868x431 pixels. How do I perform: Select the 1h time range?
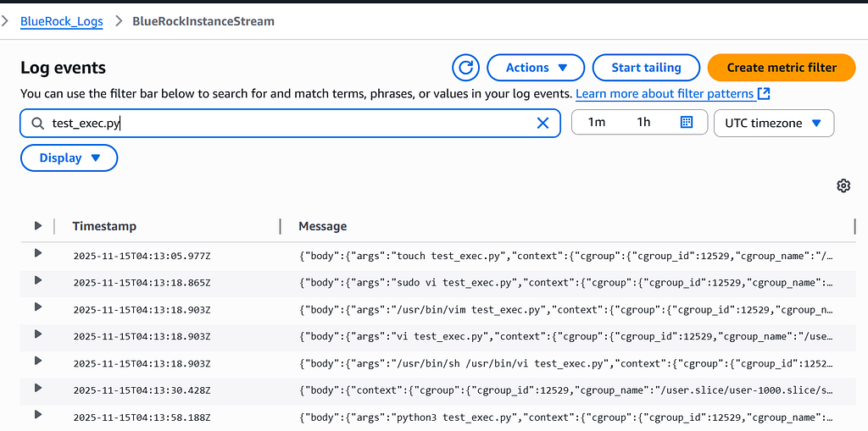click(643, 122)
